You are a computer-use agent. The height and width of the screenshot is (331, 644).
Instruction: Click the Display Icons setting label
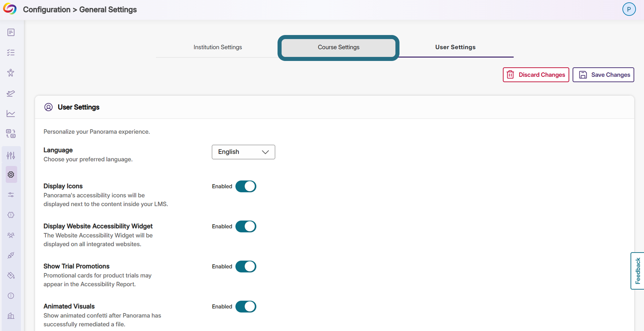pyautogui.click(x=63, y=186)
